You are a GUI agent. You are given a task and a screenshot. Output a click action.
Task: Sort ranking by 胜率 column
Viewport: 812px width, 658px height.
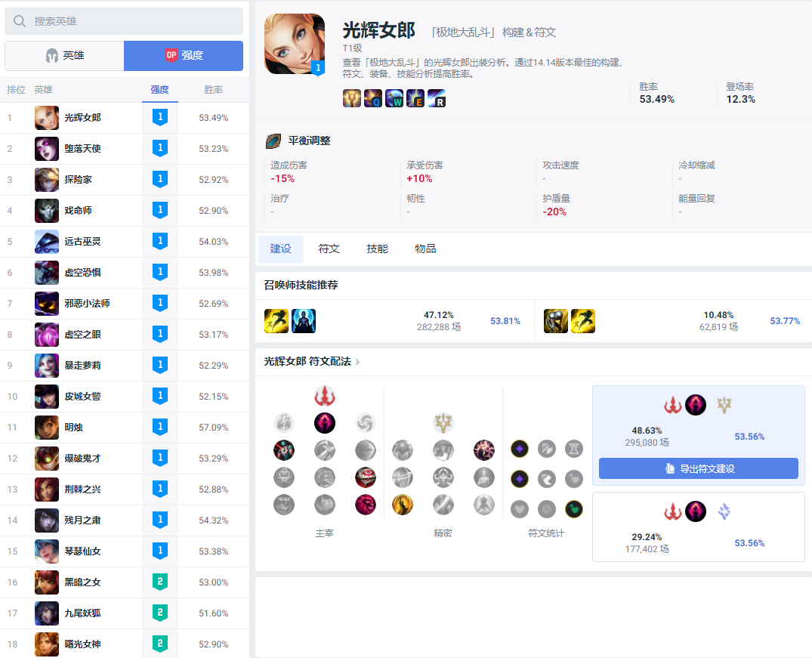213,90
